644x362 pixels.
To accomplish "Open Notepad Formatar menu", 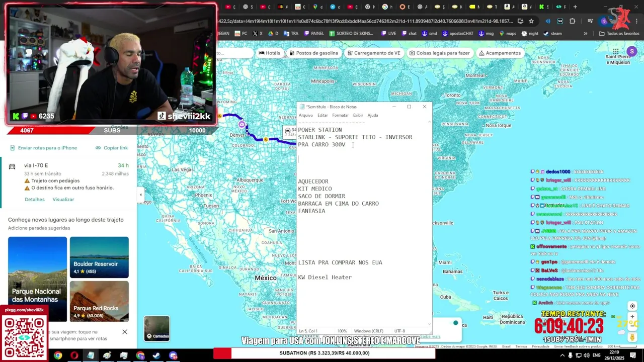I will click(340, 115).
